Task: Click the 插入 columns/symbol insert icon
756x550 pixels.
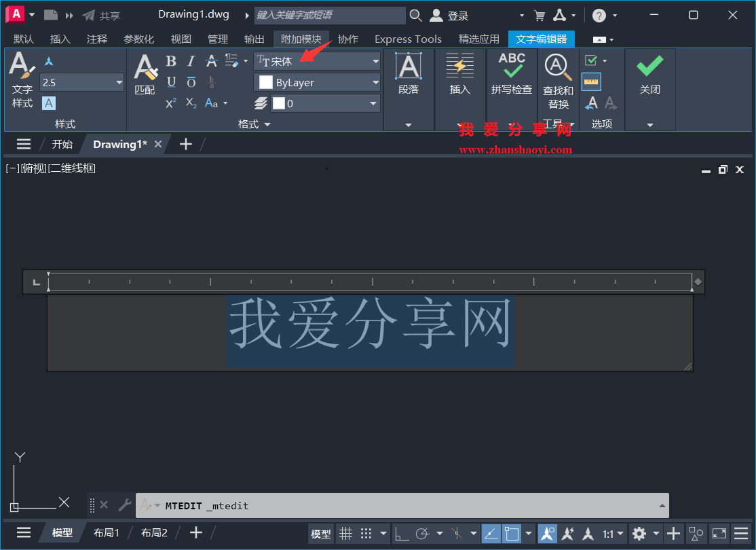Action: 459,66
